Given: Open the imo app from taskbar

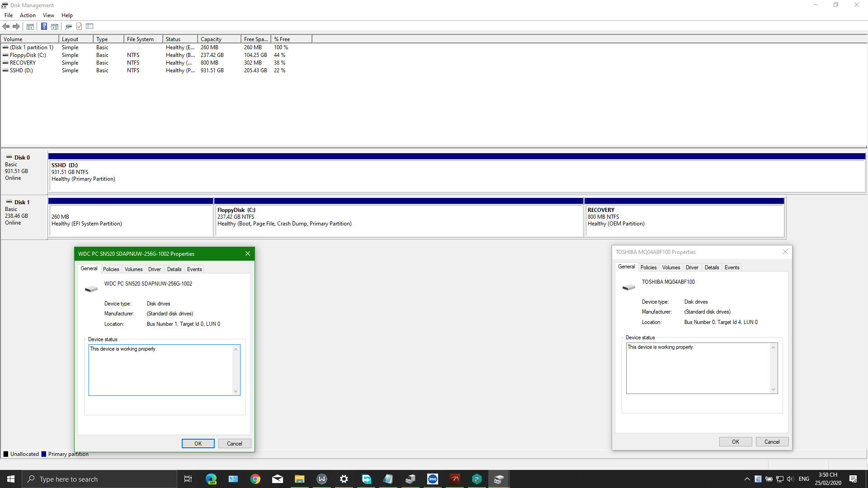Looking at the screenshot, I should coord(433,479).
